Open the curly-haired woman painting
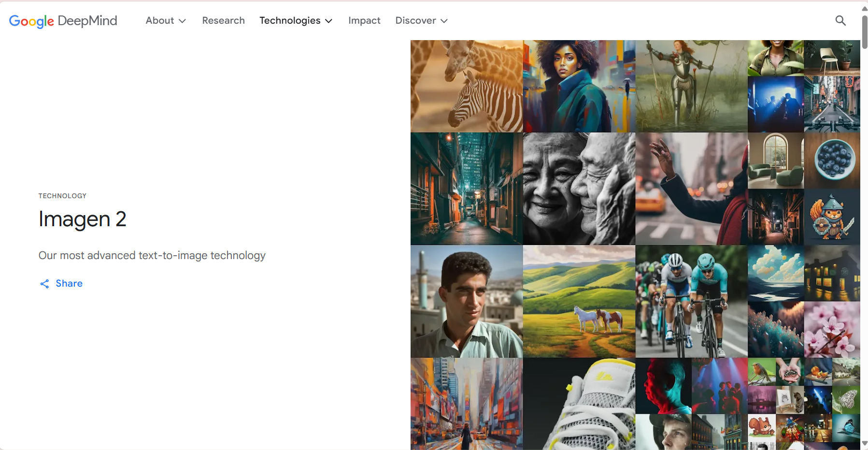Image resolution: width=868 pixels, height=450 pixels. click(x=579, y=86)
